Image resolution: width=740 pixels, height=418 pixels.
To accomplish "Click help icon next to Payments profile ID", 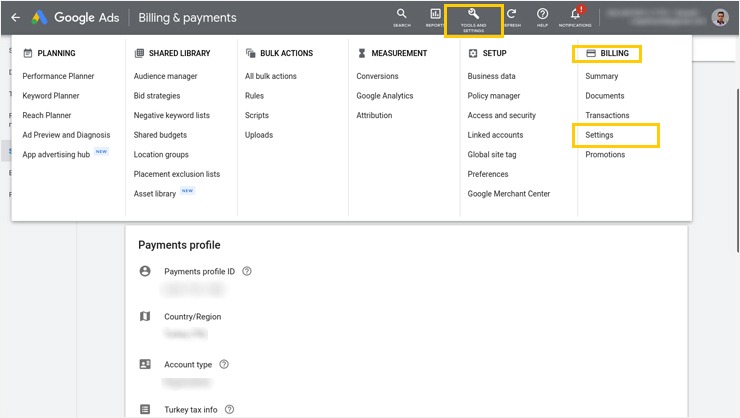I will point(247,271).
